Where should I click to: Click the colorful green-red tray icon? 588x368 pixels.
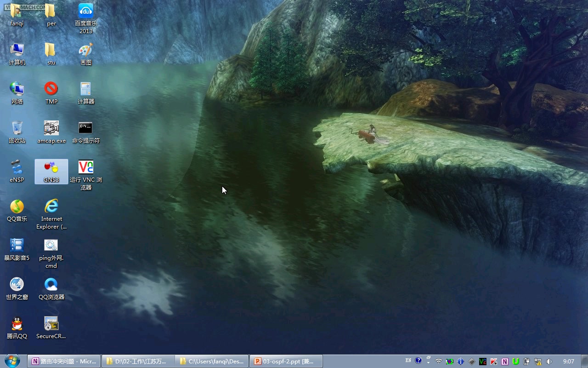tap(450, 361)
